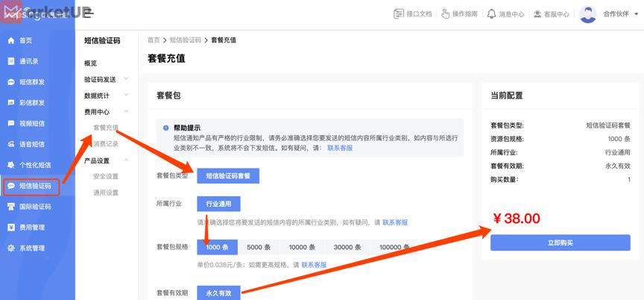The height and width of the screenshot is (300, 644).
Task: Open 消息中心 bell icon
Action: coord(491,13)
